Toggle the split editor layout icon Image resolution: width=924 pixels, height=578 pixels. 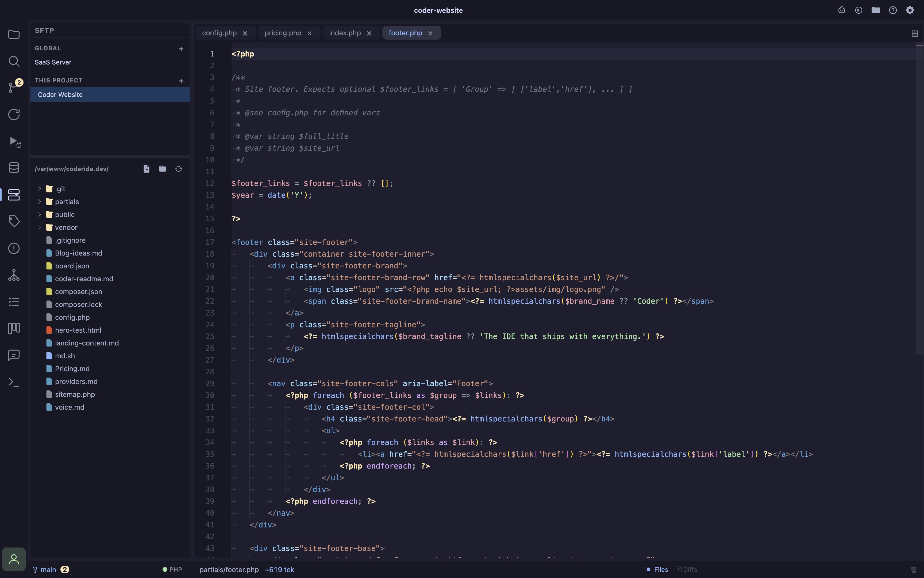[x=914, y=34]
